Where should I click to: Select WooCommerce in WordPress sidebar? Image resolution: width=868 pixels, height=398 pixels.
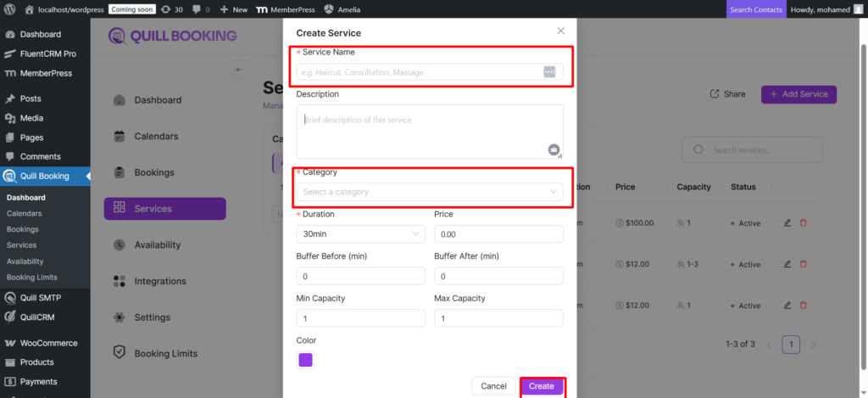pyautogui.click(x=48, y=343)
